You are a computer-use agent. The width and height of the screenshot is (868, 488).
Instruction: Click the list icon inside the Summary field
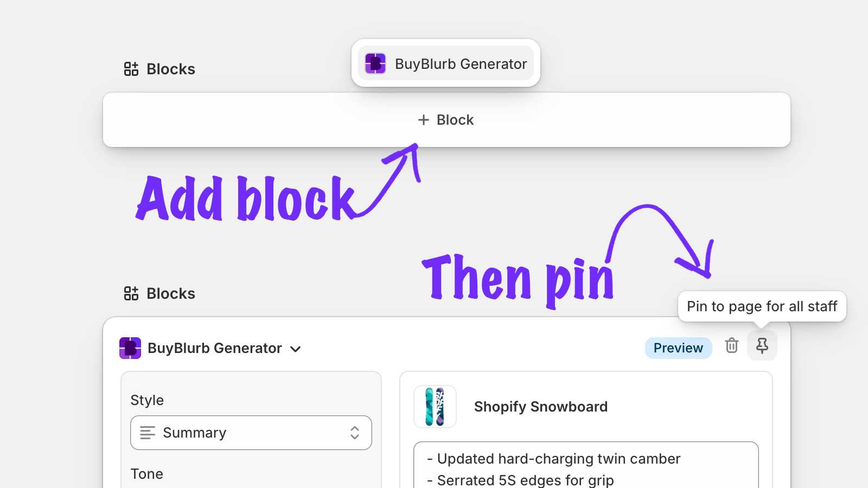click(147, 433)
